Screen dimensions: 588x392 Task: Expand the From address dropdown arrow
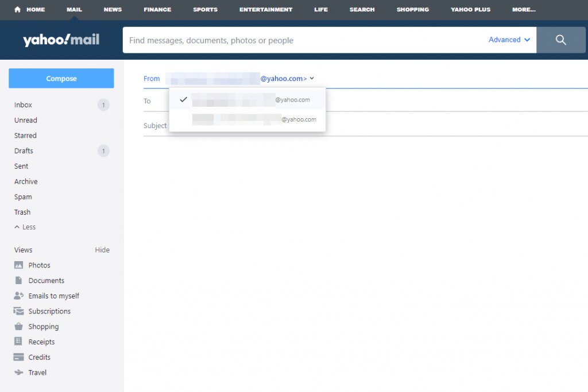pos(312,79)
